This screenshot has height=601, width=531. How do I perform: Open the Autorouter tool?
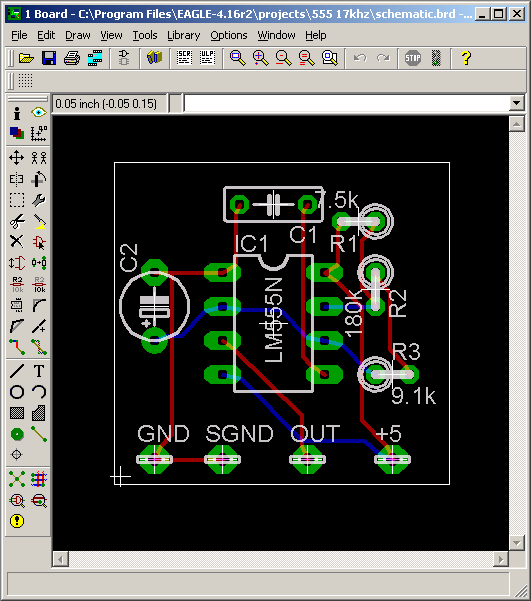[39, 479]
